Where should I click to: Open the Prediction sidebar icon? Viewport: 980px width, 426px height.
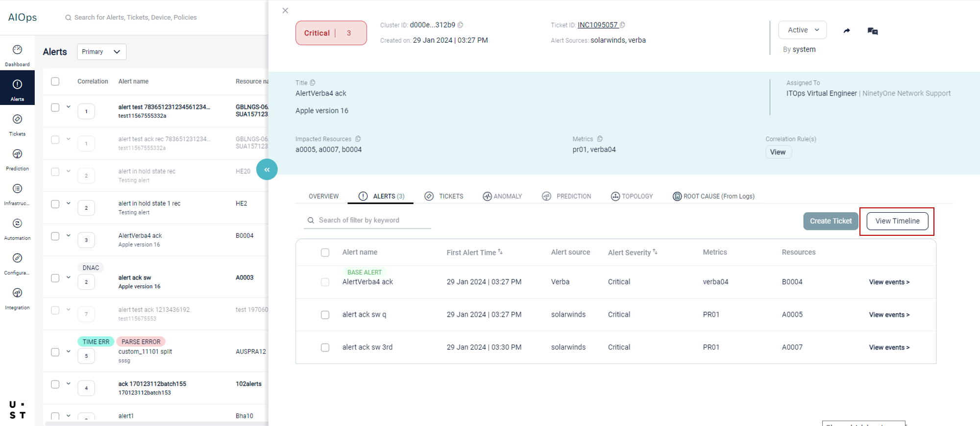pos(17,154)
